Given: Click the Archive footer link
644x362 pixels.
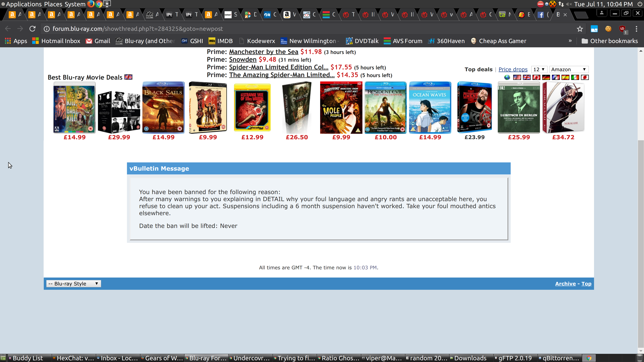Looking at the screenshot, I should pos(565,284).
